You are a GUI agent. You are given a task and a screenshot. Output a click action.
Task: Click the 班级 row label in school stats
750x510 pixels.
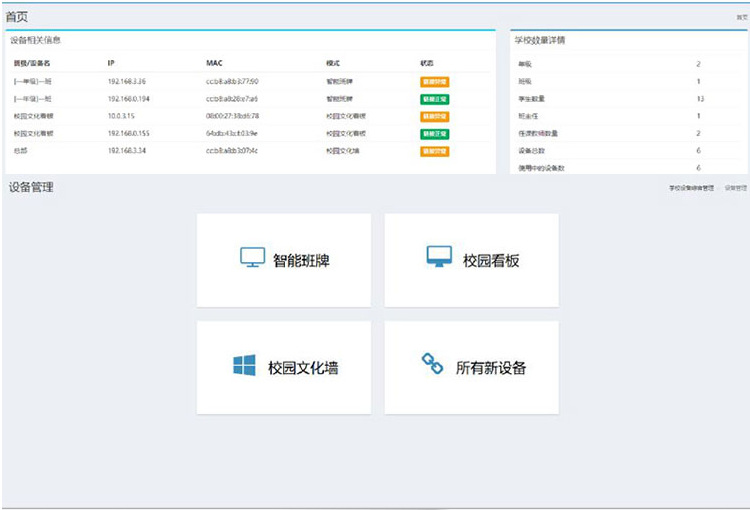(525, 81)
